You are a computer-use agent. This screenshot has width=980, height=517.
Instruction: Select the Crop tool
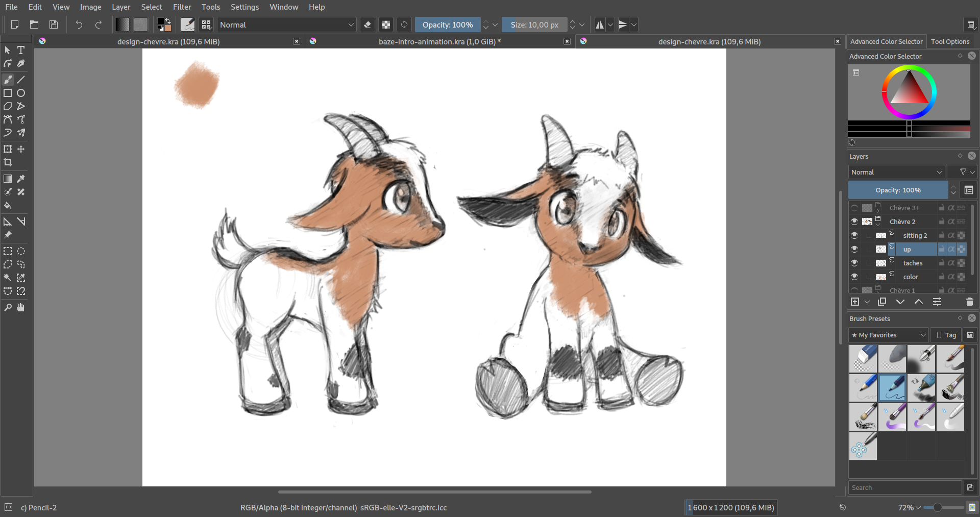pos(8,162)
